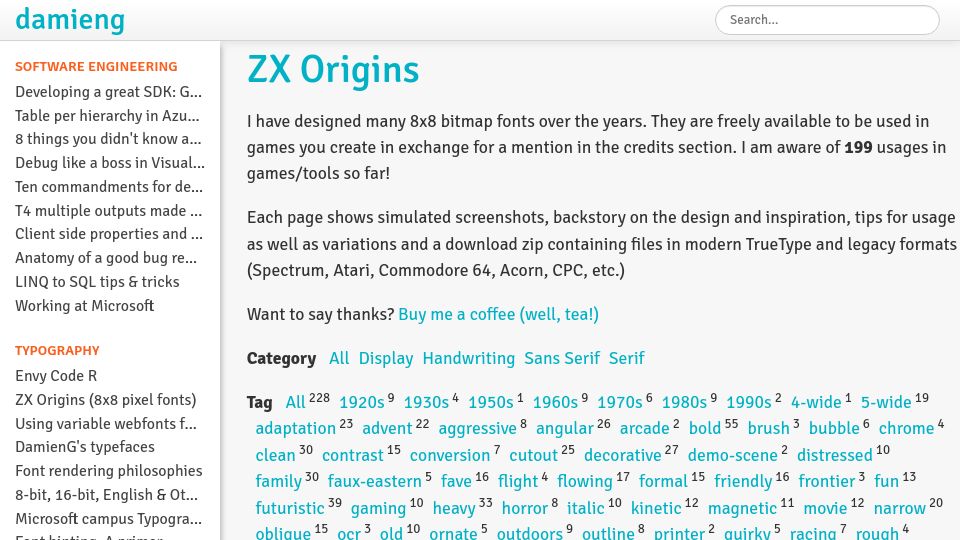Open 'Font rendering philosophies' link
Viewport: 960px width, 540px height.
coord(109,471)
